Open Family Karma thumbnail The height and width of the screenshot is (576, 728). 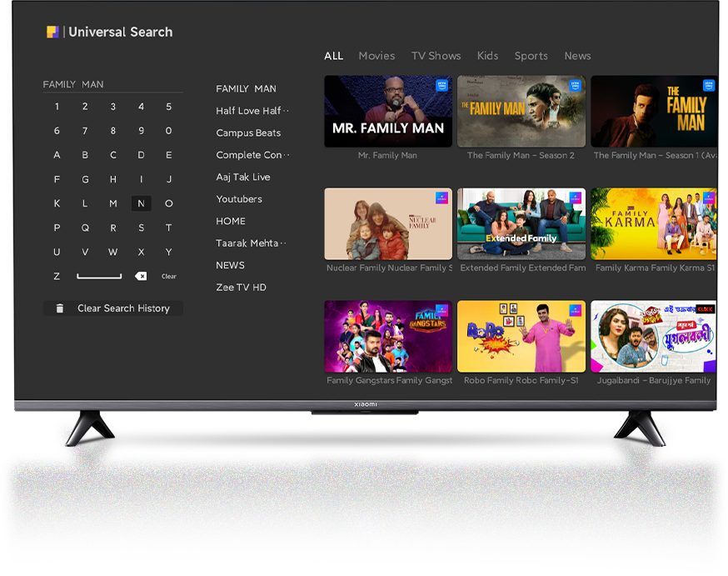pos(654,224)
